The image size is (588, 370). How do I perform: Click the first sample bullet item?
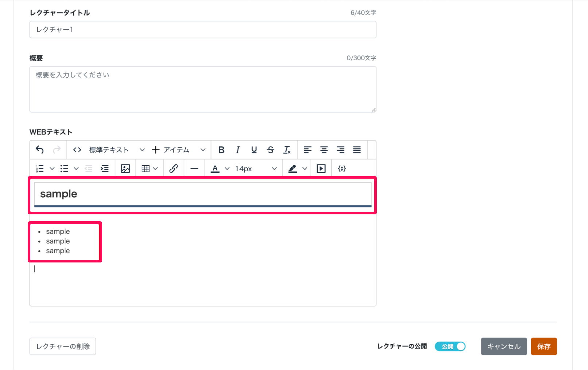point(58,231)
